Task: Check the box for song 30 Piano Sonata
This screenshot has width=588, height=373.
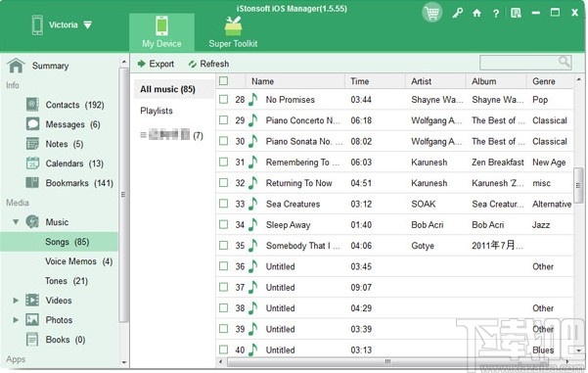Action: [223, 141]
